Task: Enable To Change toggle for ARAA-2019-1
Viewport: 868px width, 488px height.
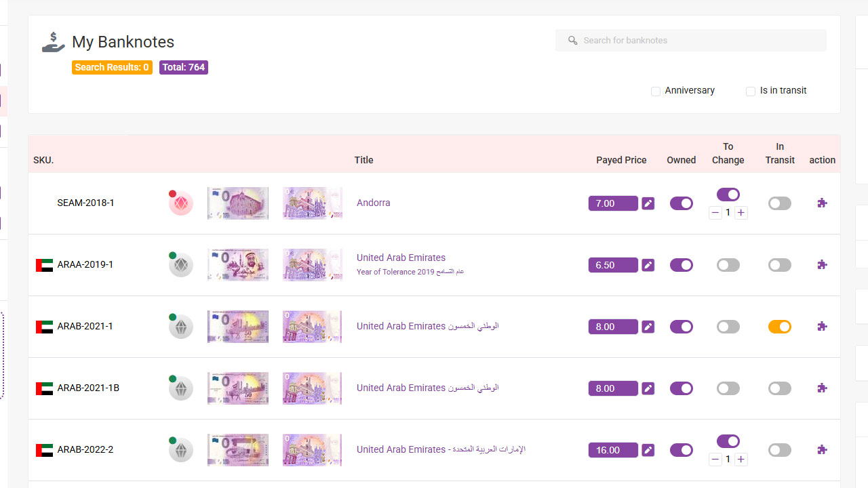Action: [728, 265]
